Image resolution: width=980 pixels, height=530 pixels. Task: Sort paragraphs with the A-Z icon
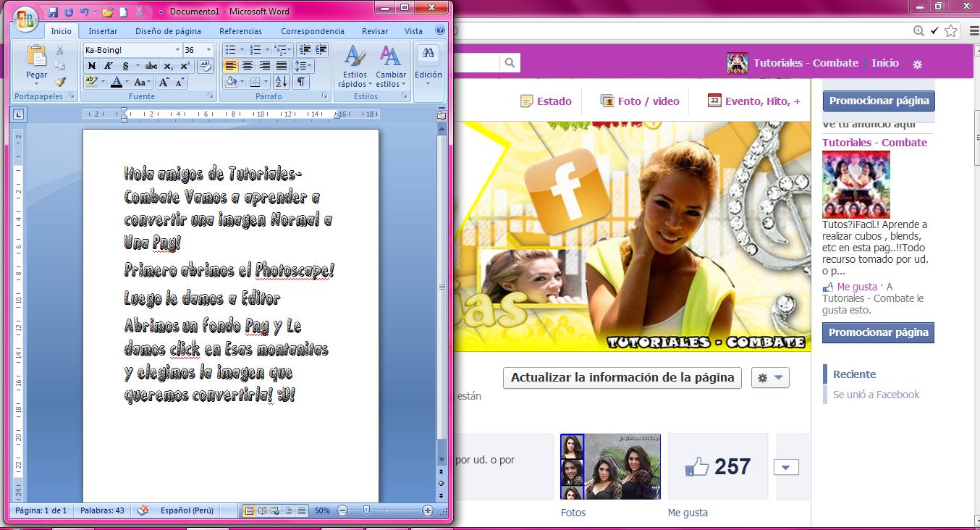click(x=282, y=82)
